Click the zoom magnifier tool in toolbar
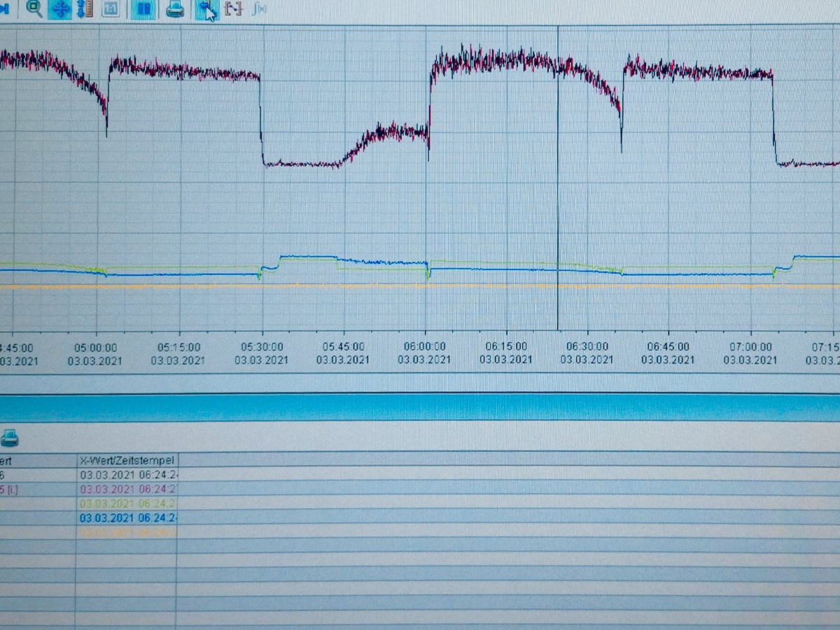Image resolution: width=840 pixels, height=630 pixels. click(x=34, y=8)
